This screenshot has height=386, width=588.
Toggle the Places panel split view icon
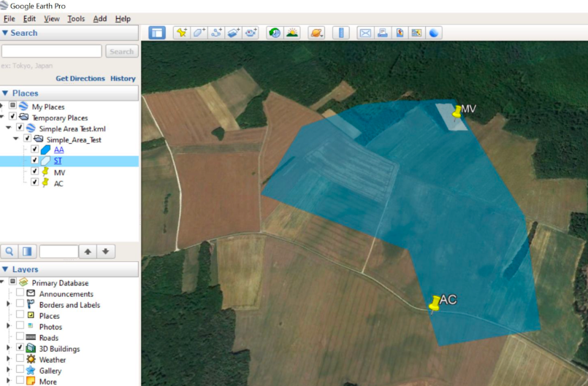tap(27, 252)
